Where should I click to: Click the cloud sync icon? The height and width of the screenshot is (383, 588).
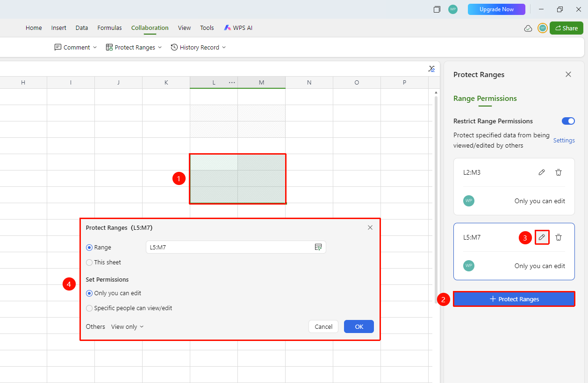pyautogui.click(x=528, y=28)
